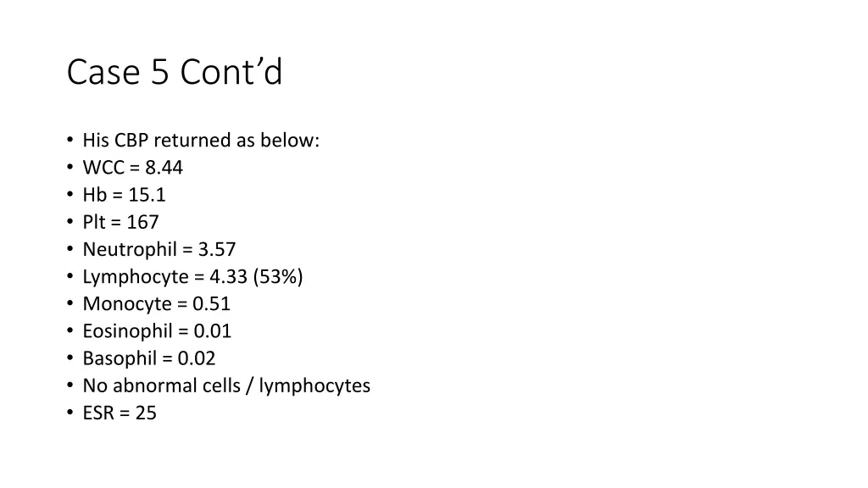Select the Hb = 15.1 line
Image resolution: width=868 pixels, height=488 pixels.
124,195
